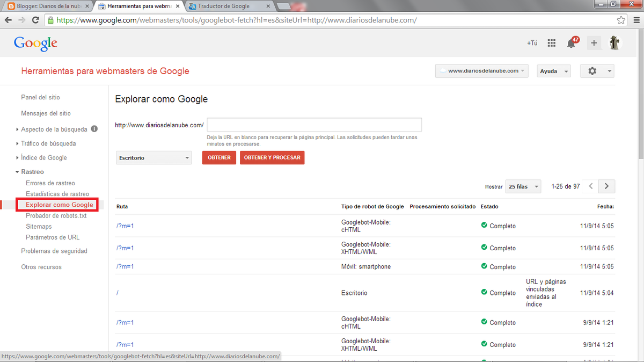644x362 pixels.
Task: Open Probador de robots.txt in sidebar
Action: click(56, 215)
